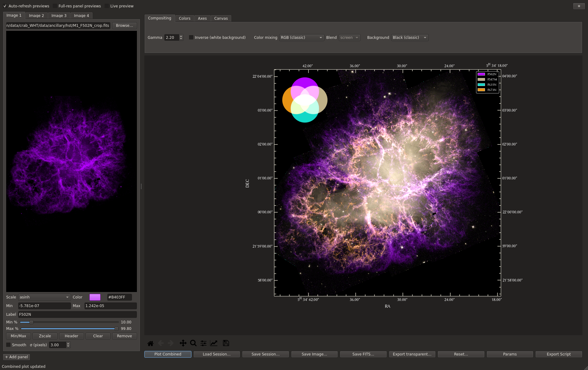The image size is (588, 370).
Task: Switch to the Image 1 tab
Action: (x=14, y=15)
